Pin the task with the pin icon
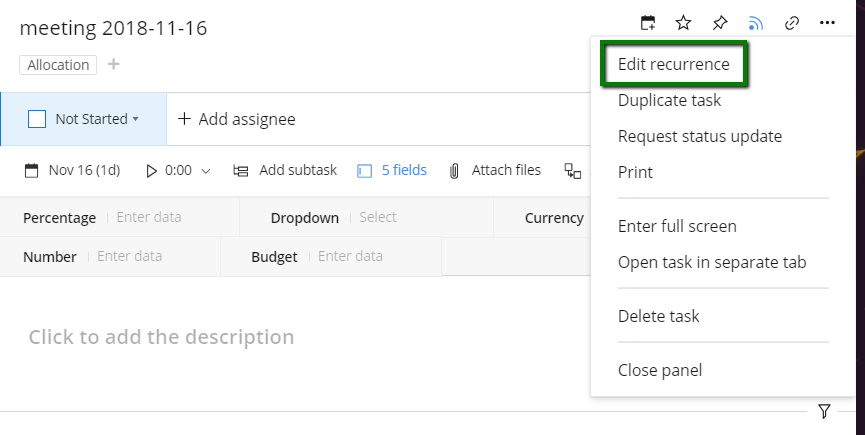 (x=719, y=23)
